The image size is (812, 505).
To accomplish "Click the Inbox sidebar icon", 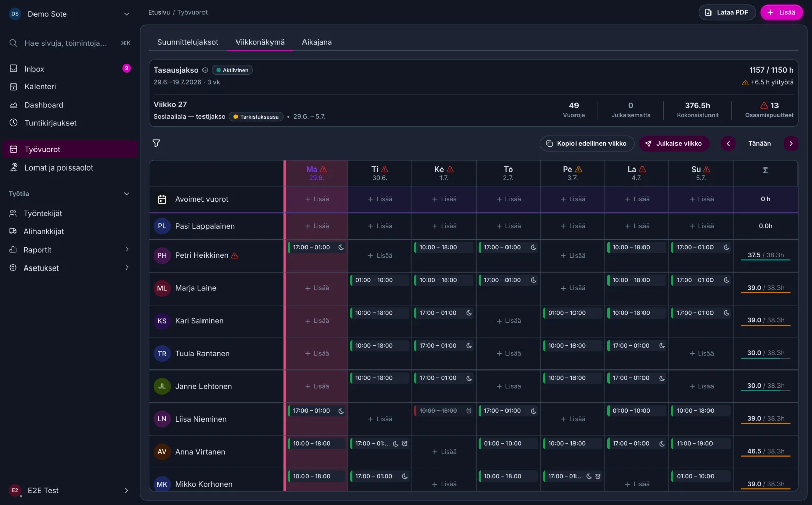I will [x=14, y=69].
